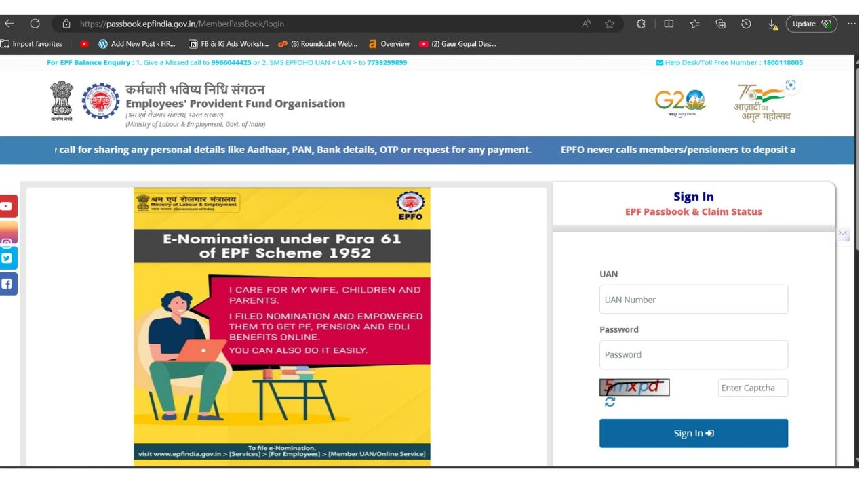Open the Favorites list icon
The image size is (868, 488).
694,24
